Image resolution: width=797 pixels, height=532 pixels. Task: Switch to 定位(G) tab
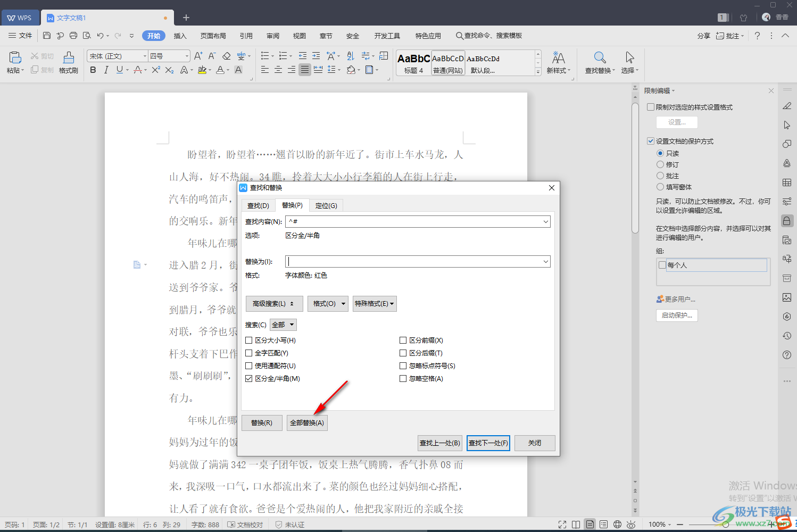pos(326,205)
